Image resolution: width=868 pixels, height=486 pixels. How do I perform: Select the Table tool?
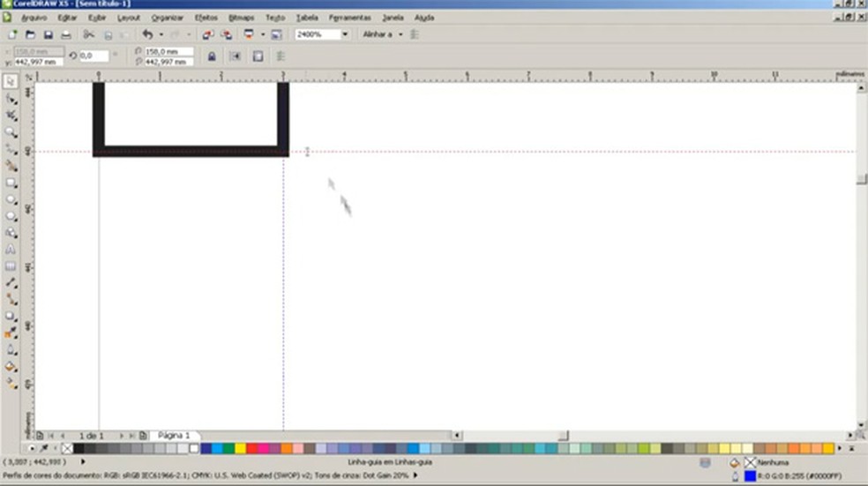coord(11,266)
